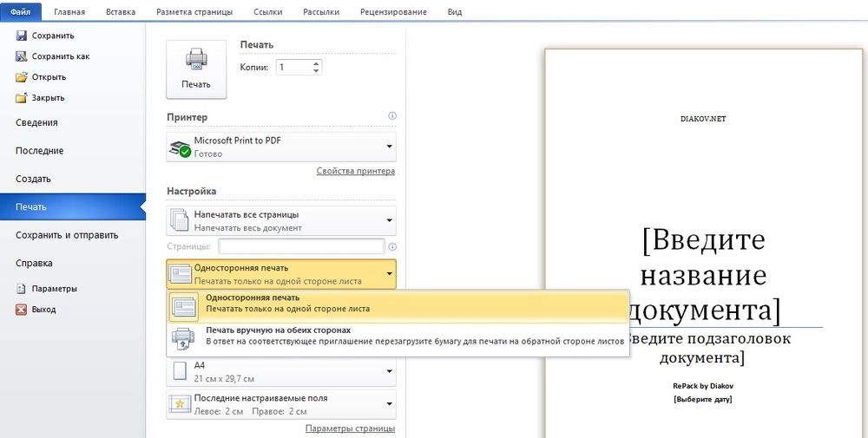The image size is (868, 438).
Task: Open the Параметры страницы link
Action: 350,428
